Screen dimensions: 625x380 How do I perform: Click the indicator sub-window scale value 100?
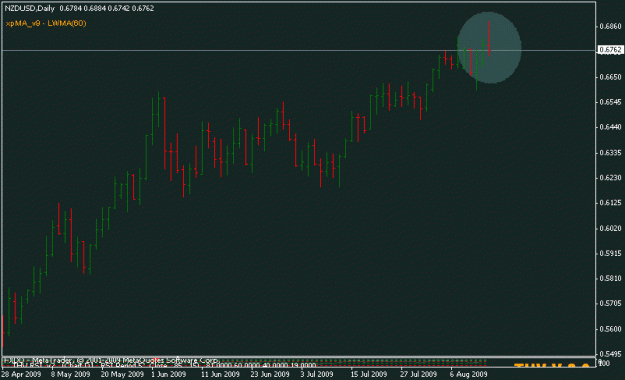(603, 364)
